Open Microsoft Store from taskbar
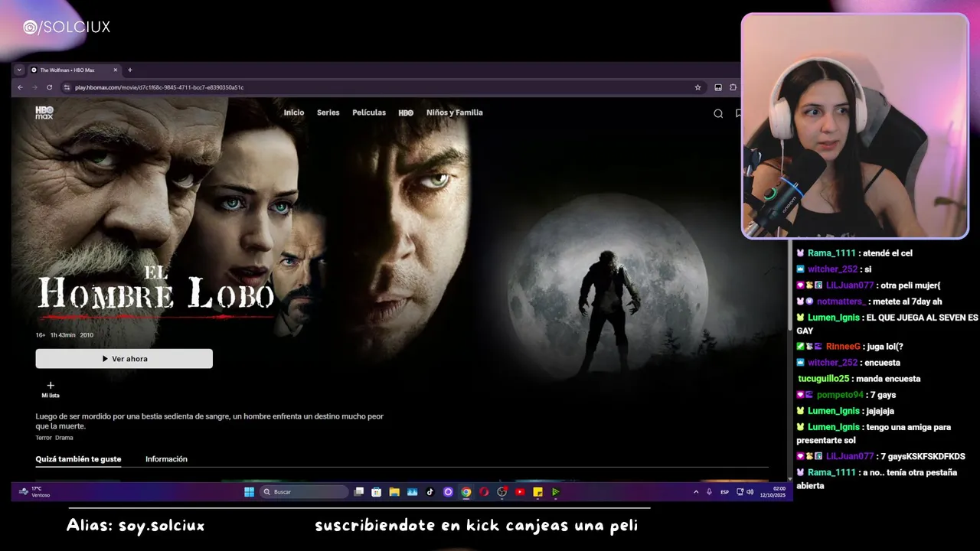Viewport: 980px width, 551px height. tap(376, 492)
